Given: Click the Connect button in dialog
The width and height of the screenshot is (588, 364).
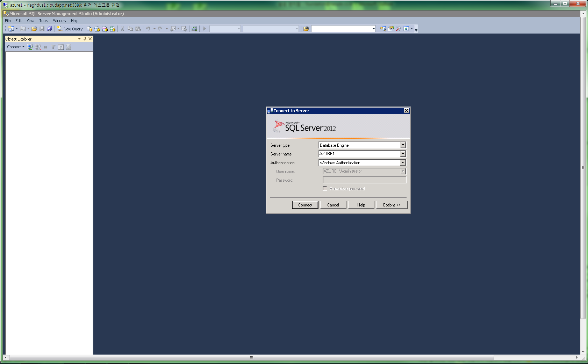Looking at the screenshot, I should tap(305, 205).
